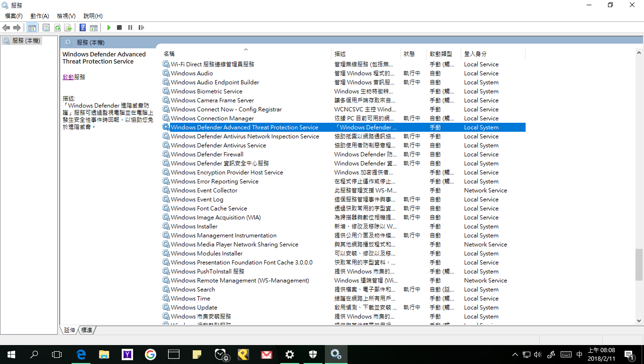Click the 啟動 link to start service

point(68,77)
